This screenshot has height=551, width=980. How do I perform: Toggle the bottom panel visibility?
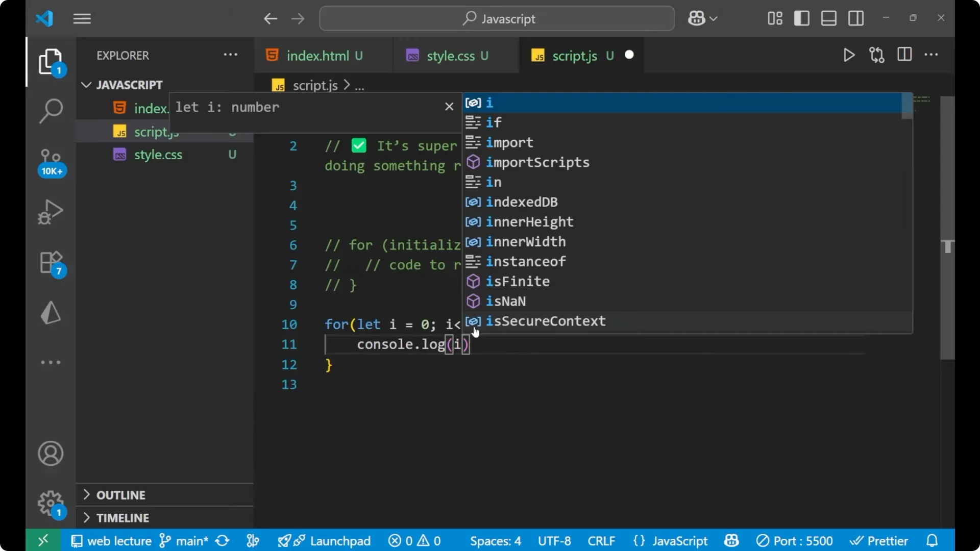click(x=828, y=18)
